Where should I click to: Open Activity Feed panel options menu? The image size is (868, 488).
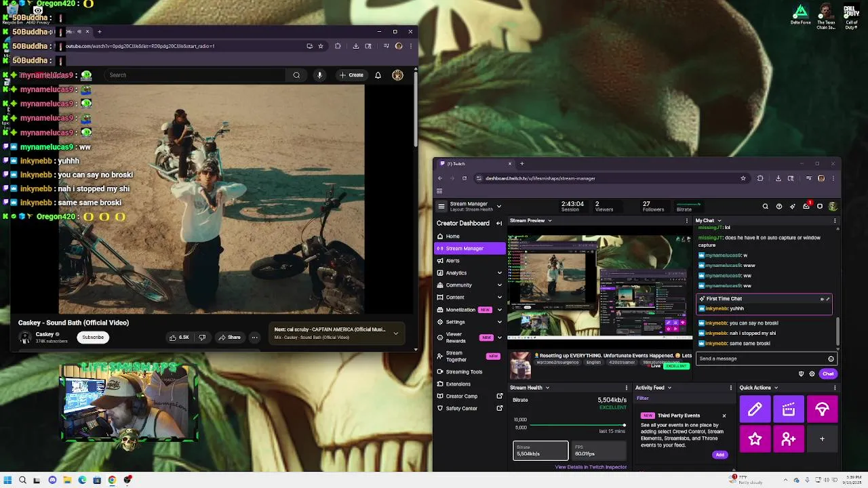pyautogui.click(x=731, y=388)
